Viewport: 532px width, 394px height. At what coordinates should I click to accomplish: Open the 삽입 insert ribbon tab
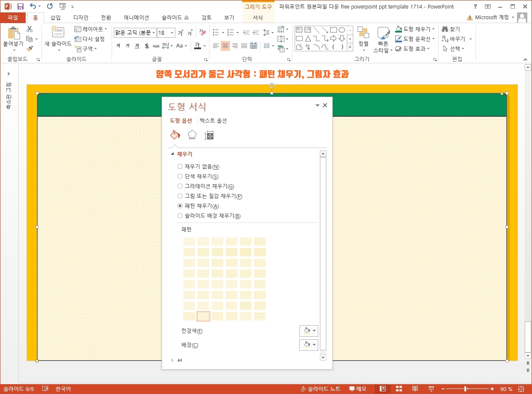click(56, 18)
